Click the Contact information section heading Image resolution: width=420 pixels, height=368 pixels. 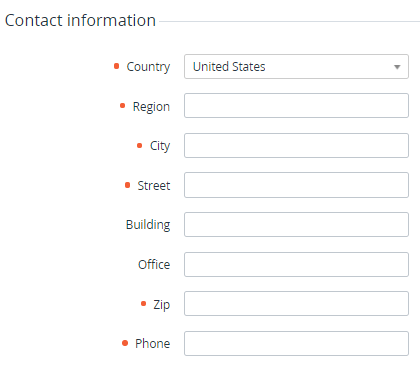point(80,20)
